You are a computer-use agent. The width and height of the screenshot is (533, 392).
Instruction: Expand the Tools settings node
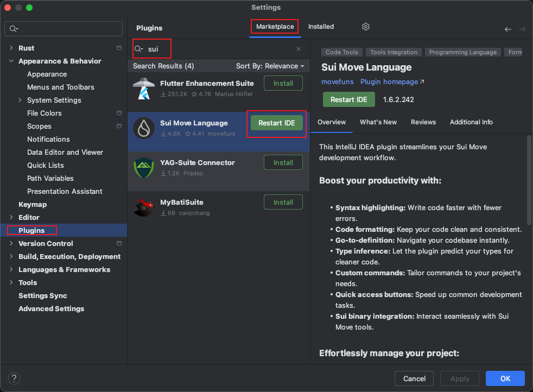coord(11,282)
